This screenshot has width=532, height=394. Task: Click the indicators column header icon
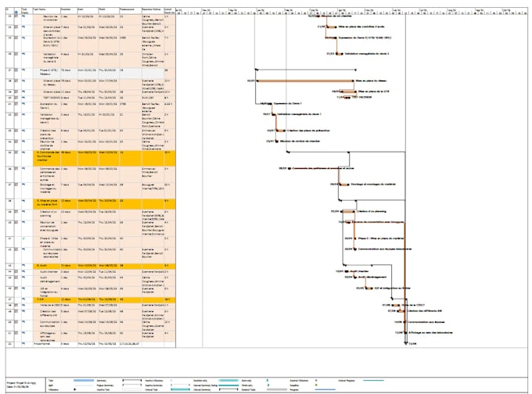(x=16, y=13)
